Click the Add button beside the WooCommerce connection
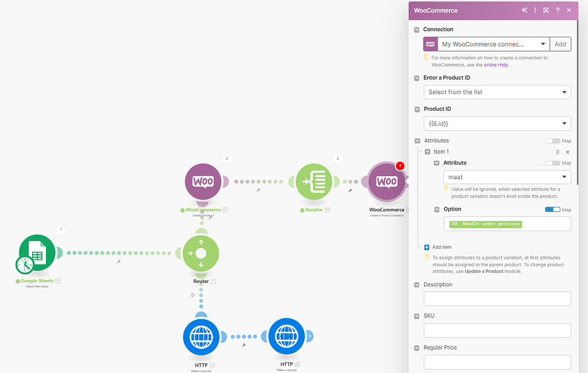588x373 pixels. pos(560,44)
